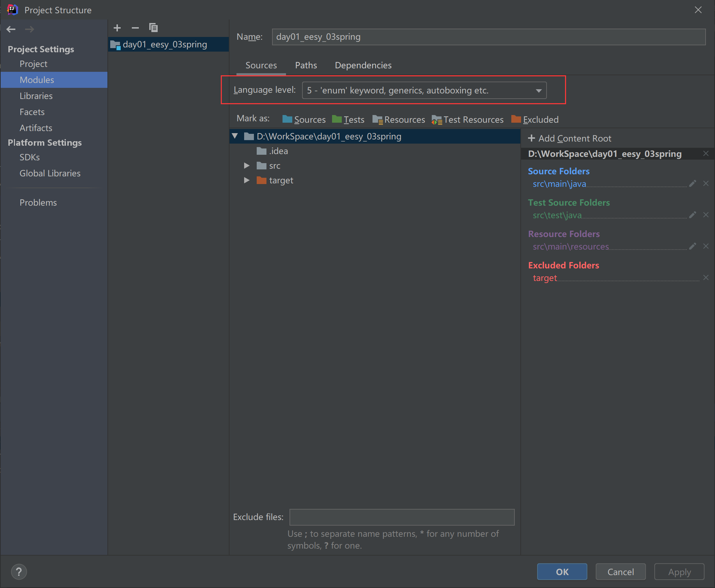
Task: Click the back navigation arrow
Action: click(11, 29)
